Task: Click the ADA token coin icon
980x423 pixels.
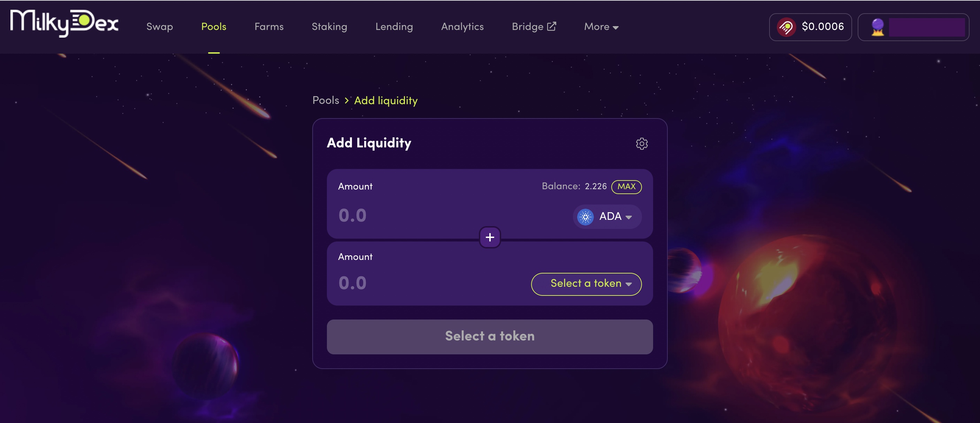Action: [x=585, y=217]
